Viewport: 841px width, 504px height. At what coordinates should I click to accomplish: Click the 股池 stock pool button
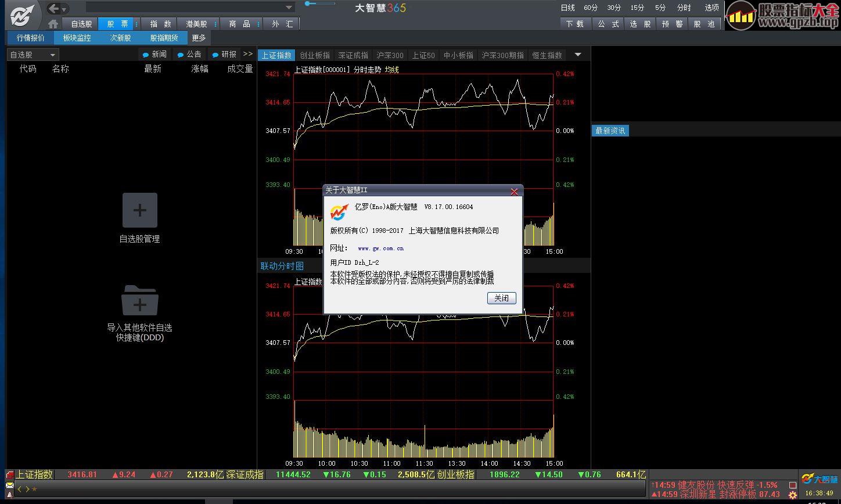(x=704, y=24)
